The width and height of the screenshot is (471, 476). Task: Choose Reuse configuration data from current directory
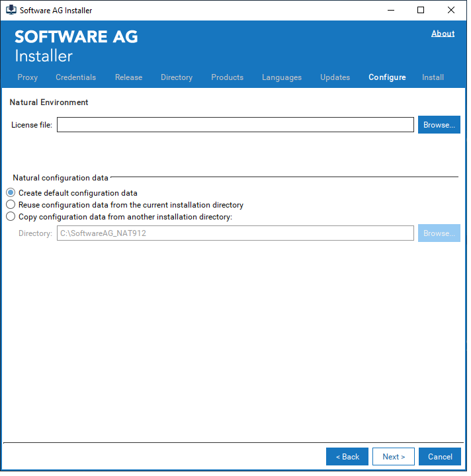click(x=11, y=205)
